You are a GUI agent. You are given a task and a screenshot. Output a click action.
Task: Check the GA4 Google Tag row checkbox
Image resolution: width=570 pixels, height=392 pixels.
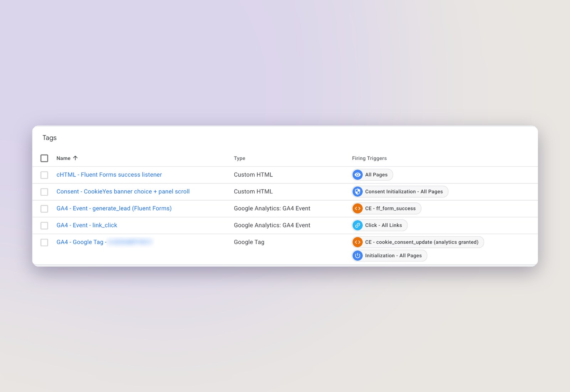[x=44, y=242]
